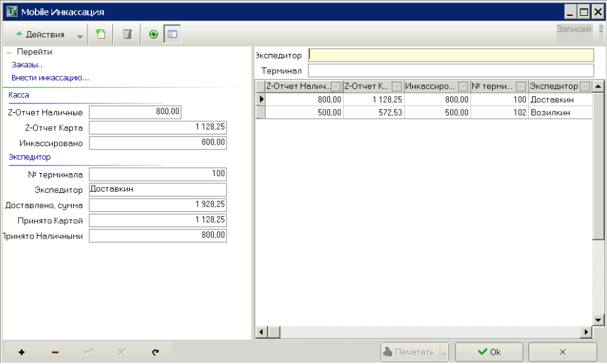Click the green refresh toolbar icon
This screenshot has height=364, width=607.
[x=153, y=34]
